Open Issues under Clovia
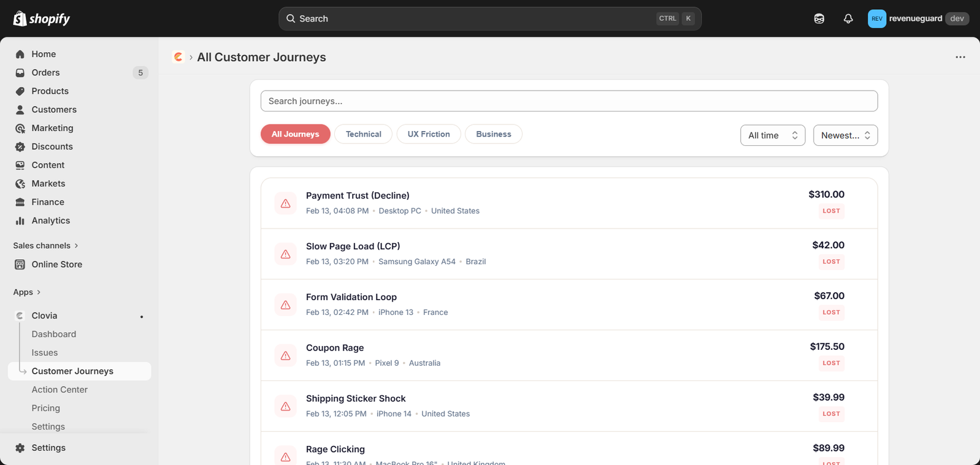 click(45, 353)
